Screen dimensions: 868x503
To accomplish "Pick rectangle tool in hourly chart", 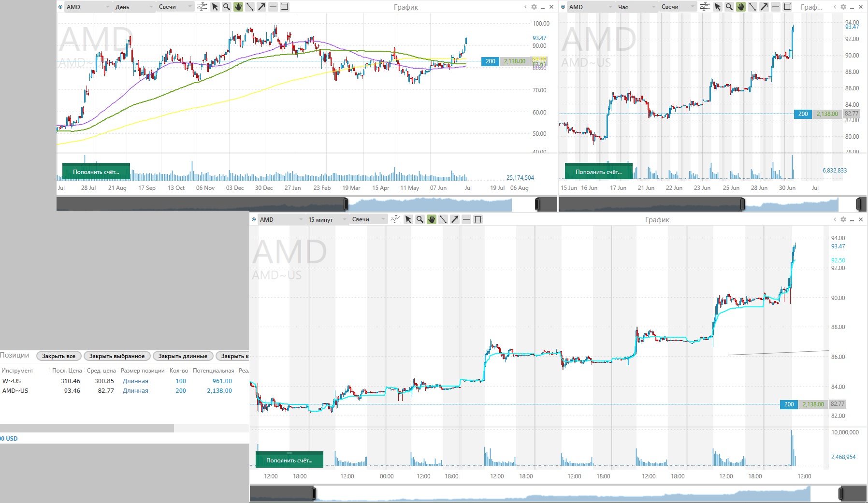I will (x=787, y=7).
